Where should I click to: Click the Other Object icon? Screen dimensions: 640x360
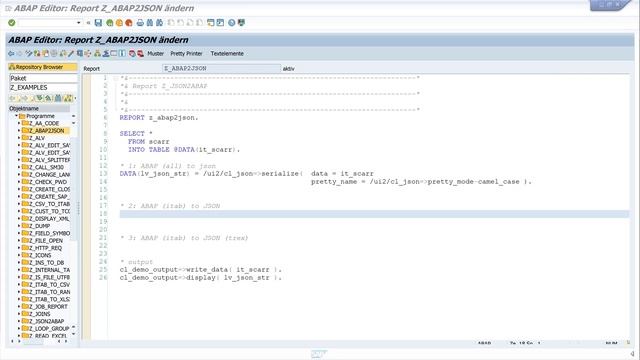point(45,53)
